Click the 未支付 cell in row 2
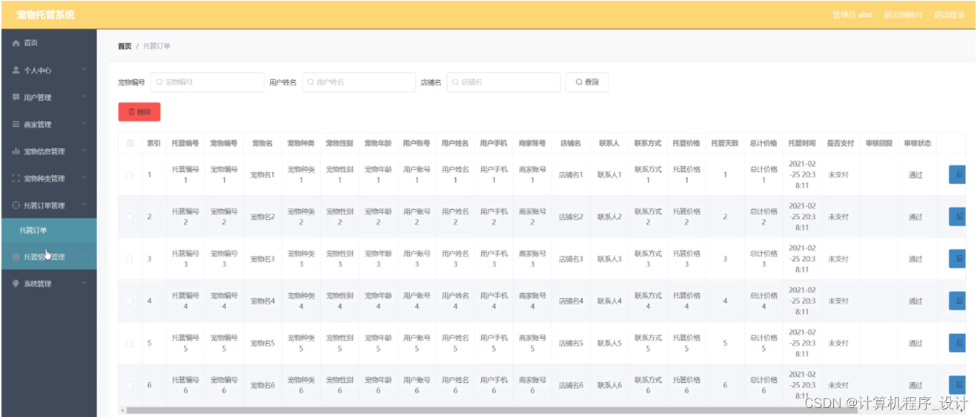 click(837, 217)
